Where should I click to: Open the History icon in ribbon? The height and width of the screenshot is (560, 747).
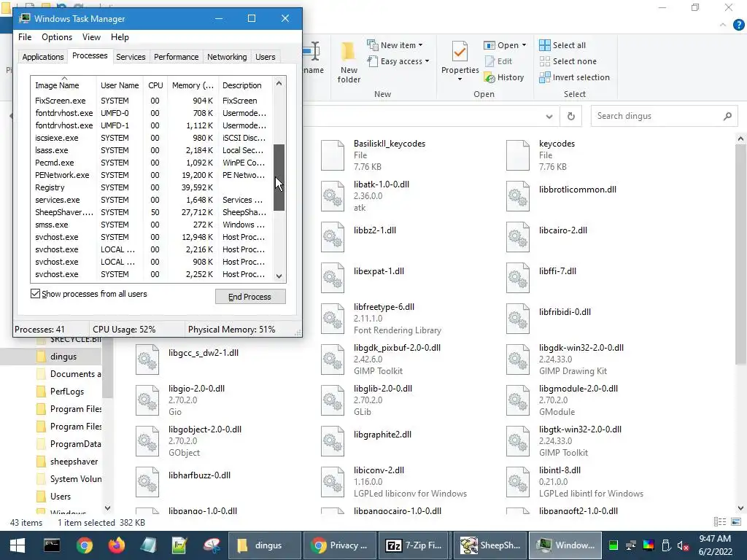[489, 77]
